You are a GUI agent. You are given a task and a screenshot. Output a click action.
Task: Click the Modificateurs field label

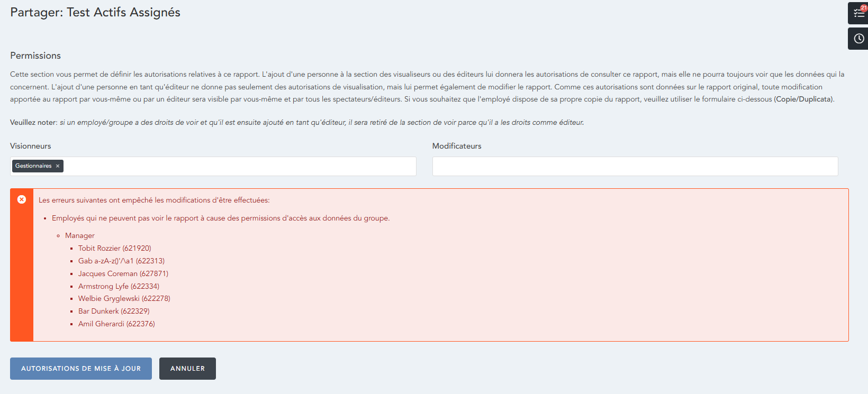coord(457,146)
